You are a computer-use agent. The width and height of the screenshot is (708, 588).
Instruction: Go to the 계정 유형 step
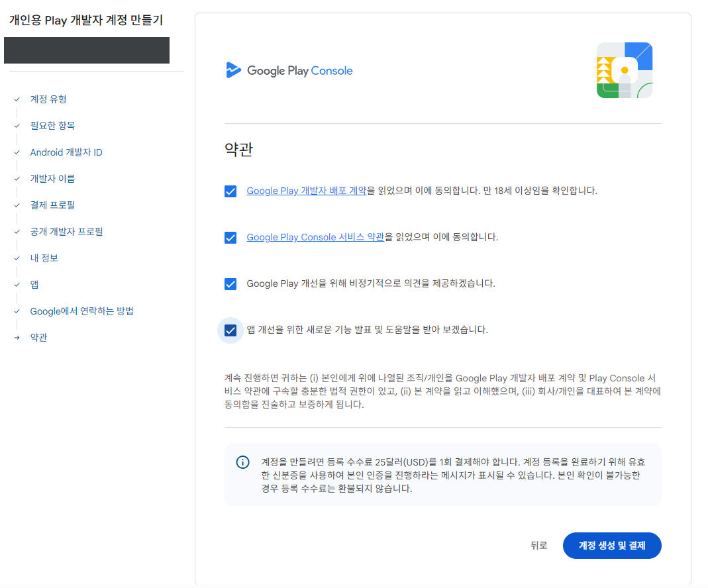click(48, 99)
